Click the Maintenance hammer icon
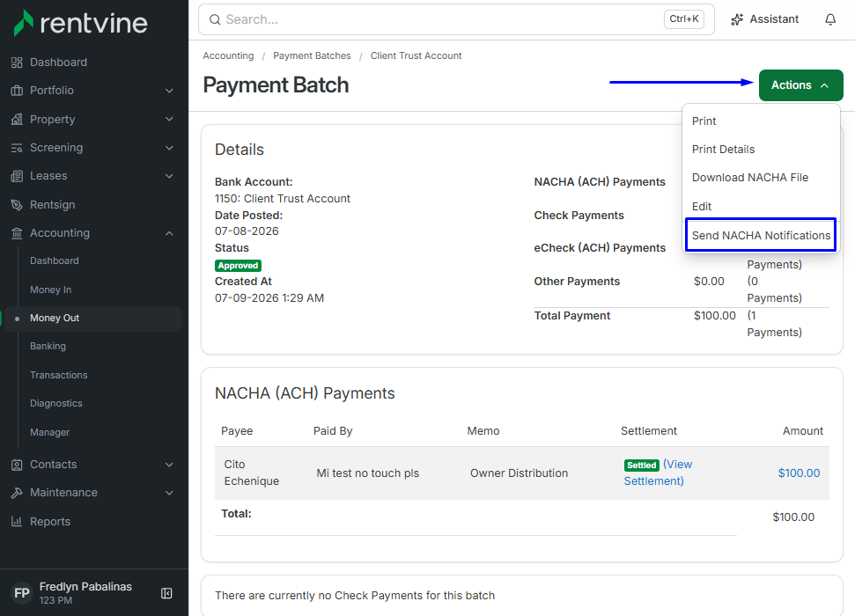This screenshot has height=616, width=855. (17, 493)
